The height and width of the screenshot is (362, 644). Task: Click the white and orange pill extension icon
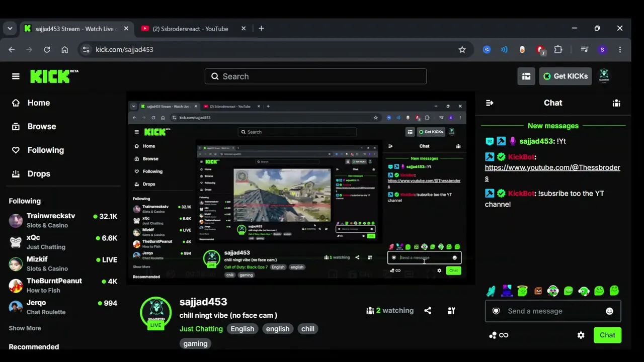522,49
